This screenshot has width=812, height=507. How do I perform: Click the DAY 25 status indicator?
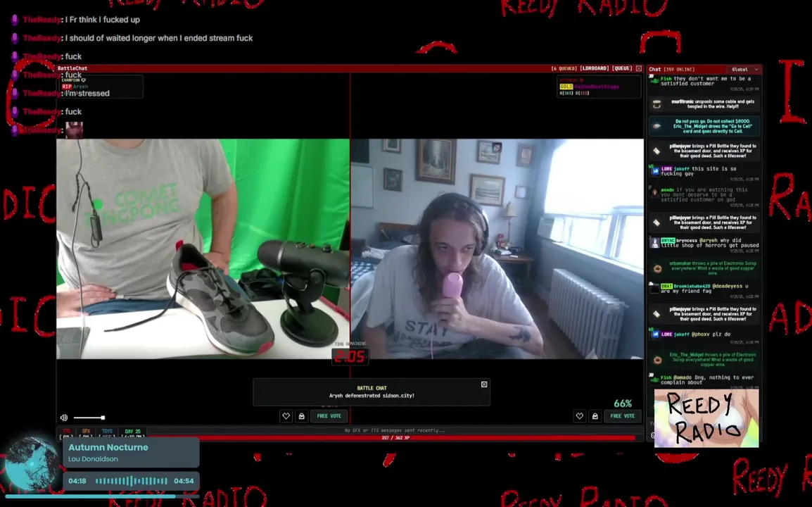132,434
